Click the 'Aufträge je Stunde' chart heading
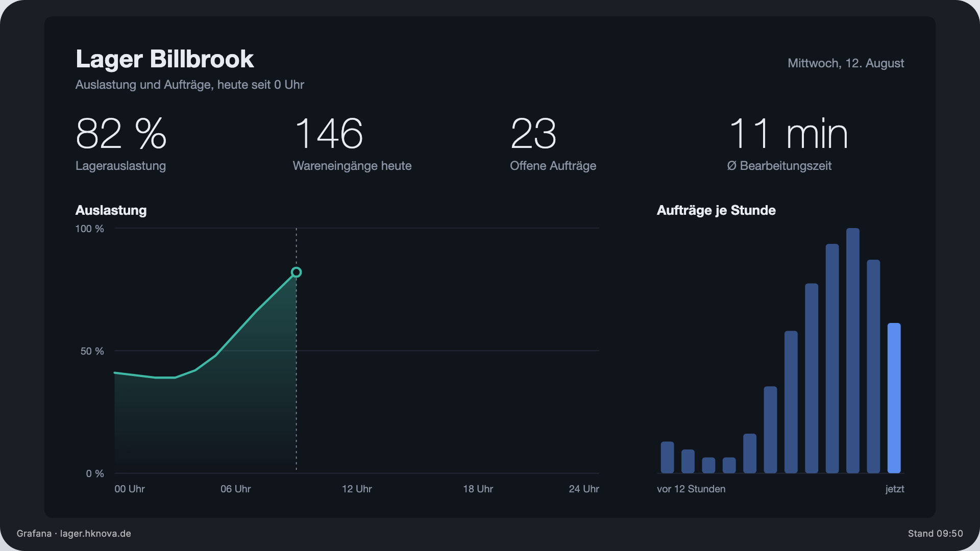Viewport: 980px width, 551px height. click(x=716, y=210)
